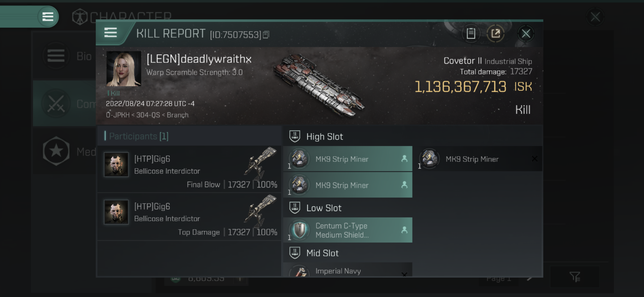Click the Kill Report export/share icon

coord(496,34)
